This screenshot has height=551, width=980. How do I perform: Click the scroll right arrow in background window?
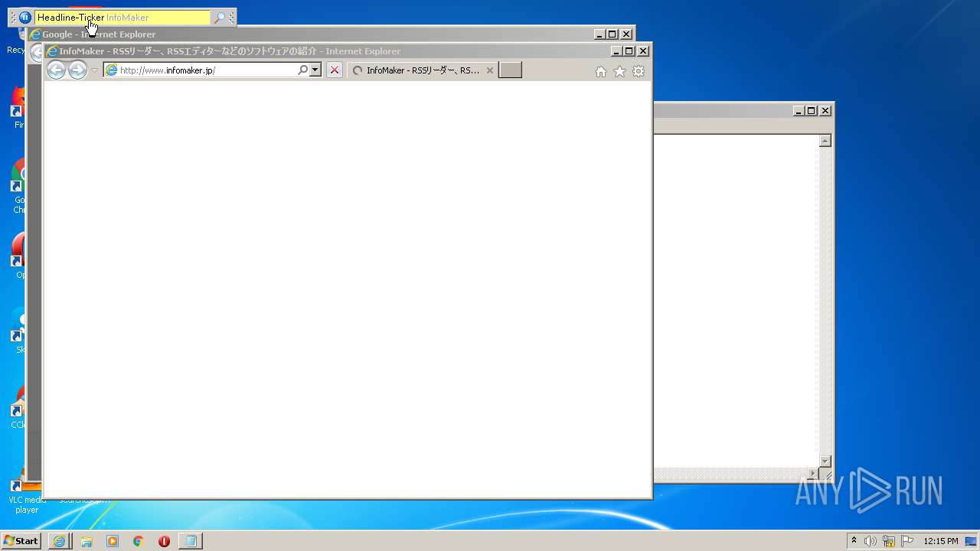(x=812, y=474)
